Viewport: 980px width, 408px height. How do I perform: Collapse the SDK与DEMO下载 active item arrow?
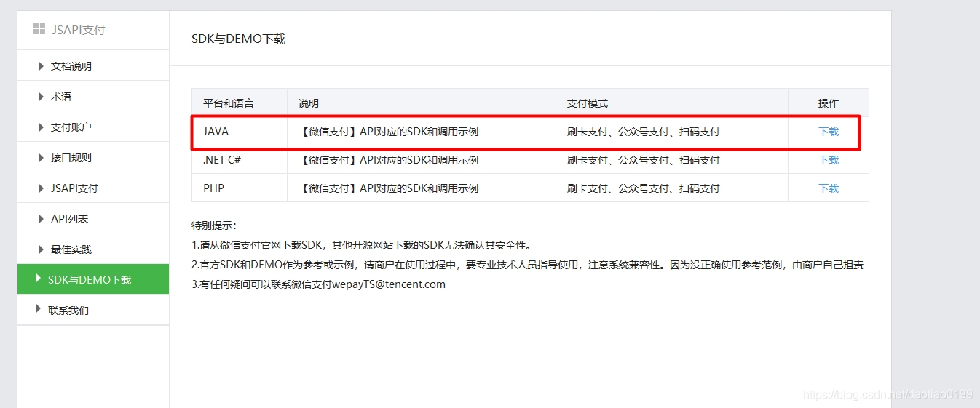(39, 279)
